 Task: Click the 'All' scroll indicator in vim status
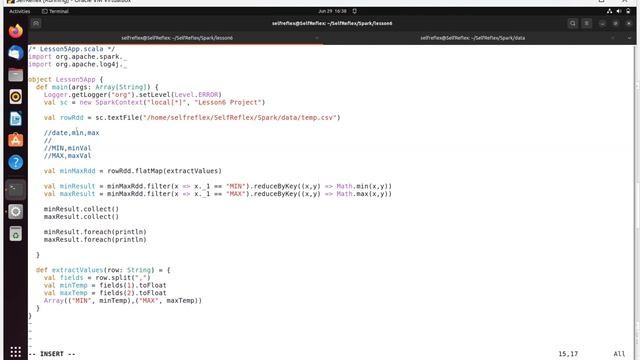(619, 354)
